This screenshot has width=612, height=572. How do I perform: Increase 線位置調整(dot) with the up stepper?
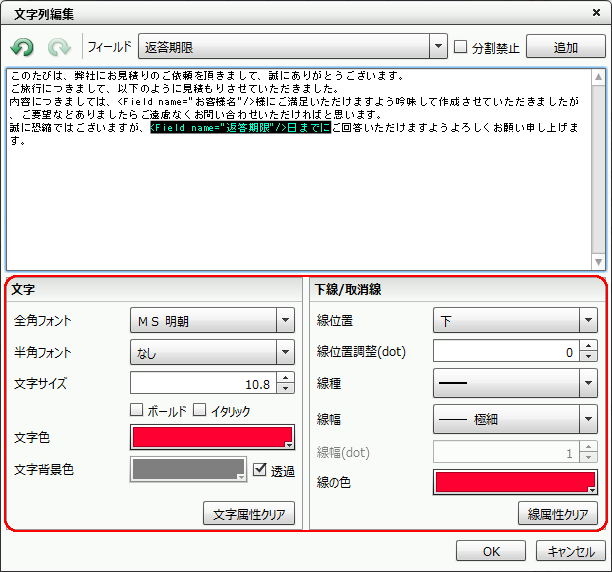(x=589, y=346)
